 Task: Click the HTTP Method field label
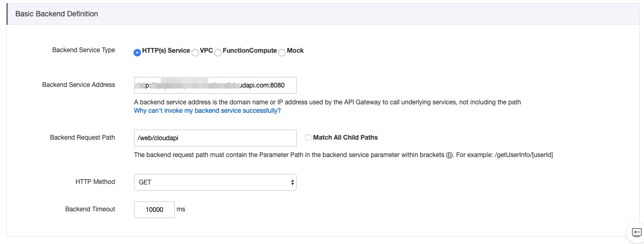click(95, 182)
